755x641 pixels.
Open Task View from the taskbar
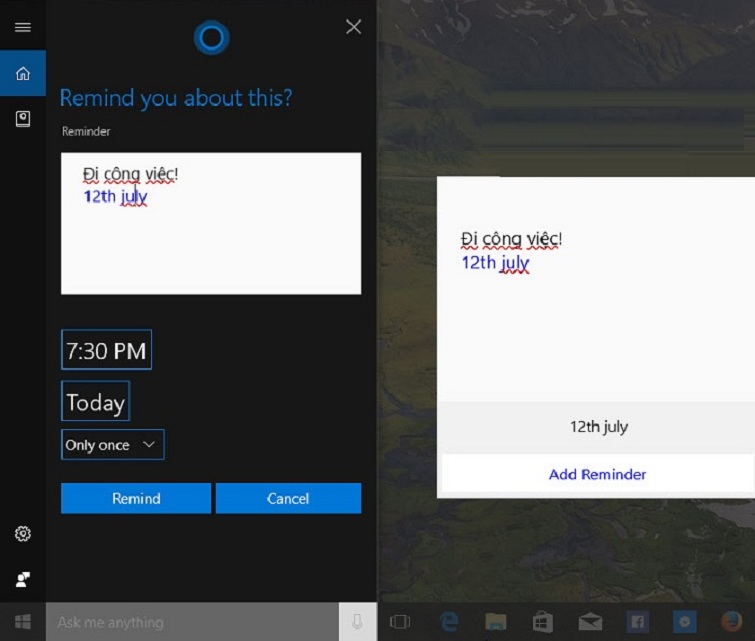click(400, 622)
